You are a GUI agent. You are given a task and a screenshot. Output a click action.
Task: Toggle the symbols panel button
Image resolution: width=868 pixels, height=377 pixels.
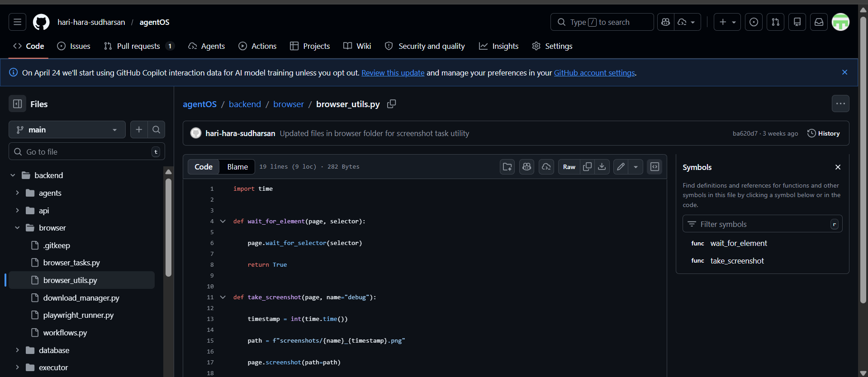(655, 167)
